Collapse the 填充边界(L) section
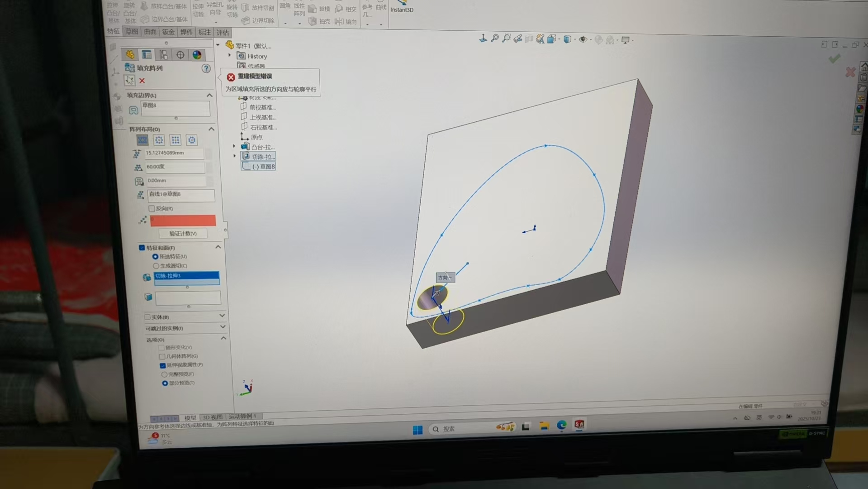This screenshot has height=489, width=868. [x=209, y=95]
